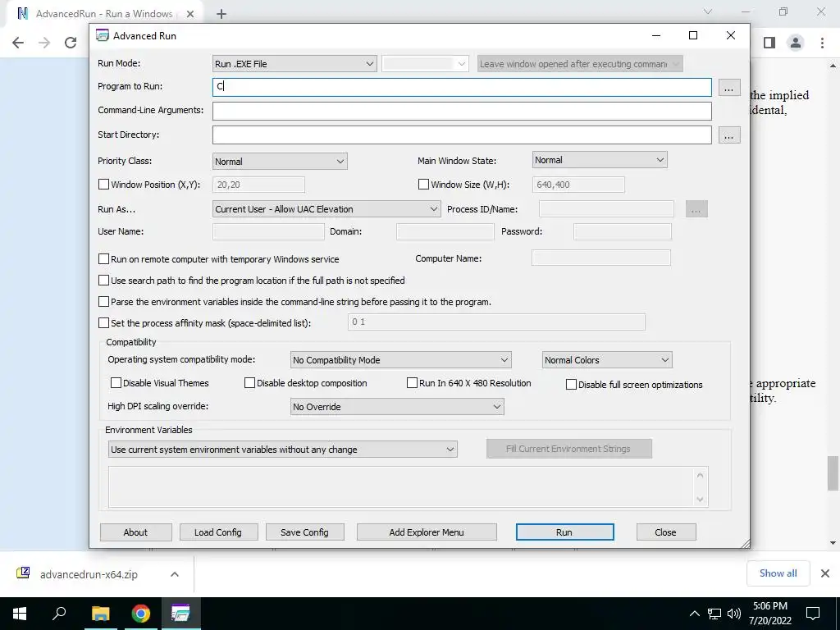Screen dimensions: 840x630
Task: Expand Operating system compatibility mode dropdown
Action: click(400, 360)
